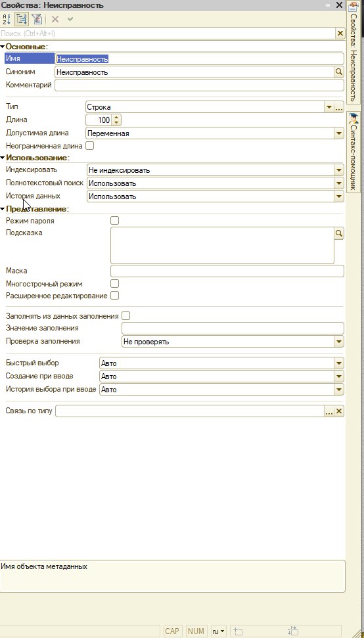
Task: Clear the Связь по типу value
Action: (x=339, y=411)
